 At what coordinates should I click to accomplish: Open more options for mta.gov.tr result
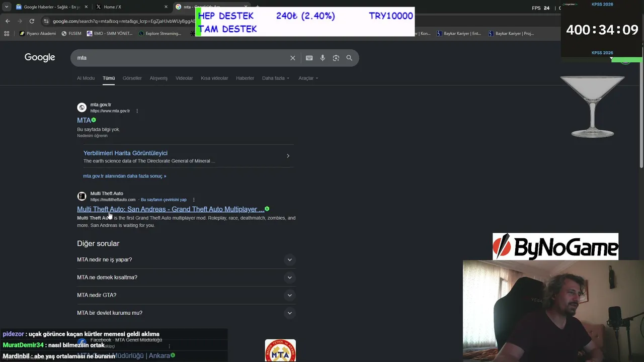coord(137,111)
